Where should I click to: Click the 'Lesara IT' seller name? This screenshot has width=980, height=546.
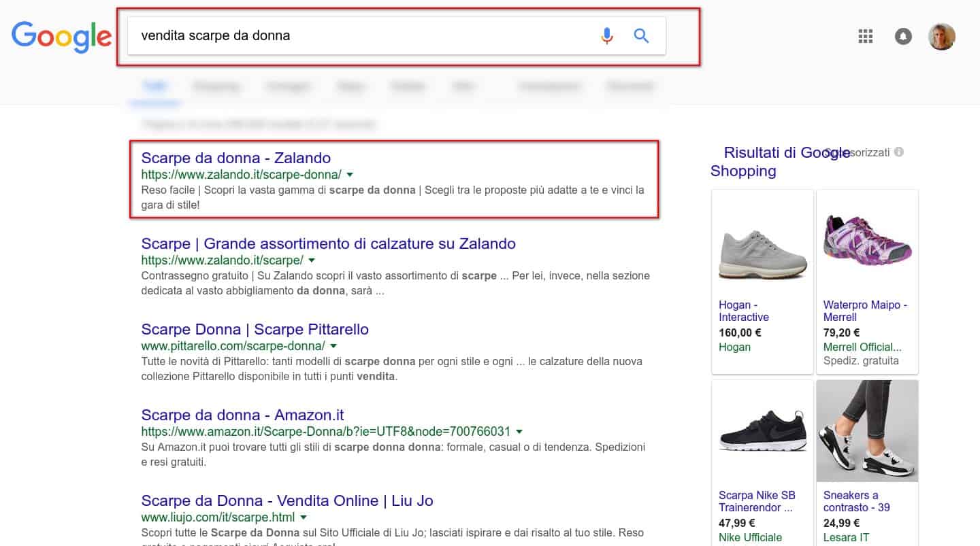[846, 537]
